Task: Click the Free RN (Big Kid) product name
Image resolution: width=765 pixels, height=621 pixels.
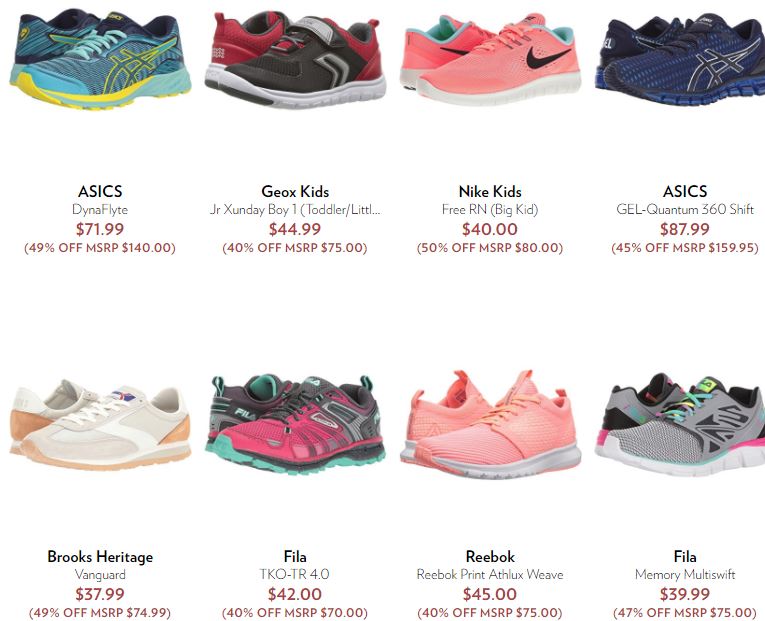Action: click(490, 210)
